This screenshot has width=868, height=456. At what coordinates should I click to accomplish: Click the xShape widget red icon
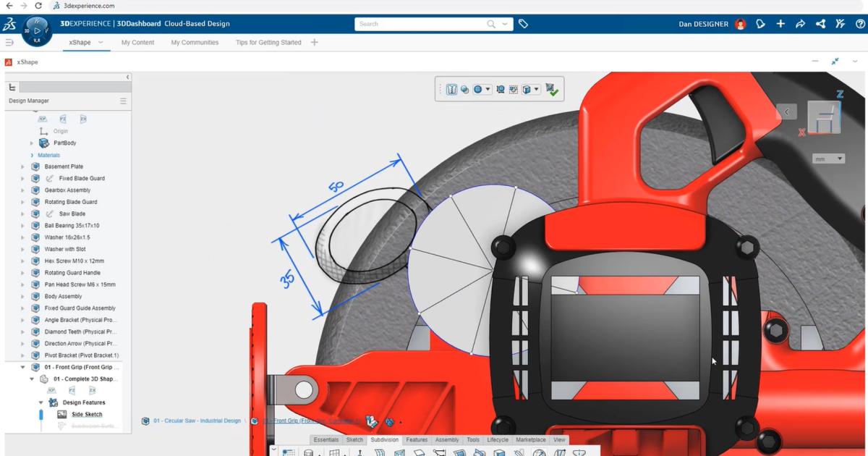pos(9,62)
